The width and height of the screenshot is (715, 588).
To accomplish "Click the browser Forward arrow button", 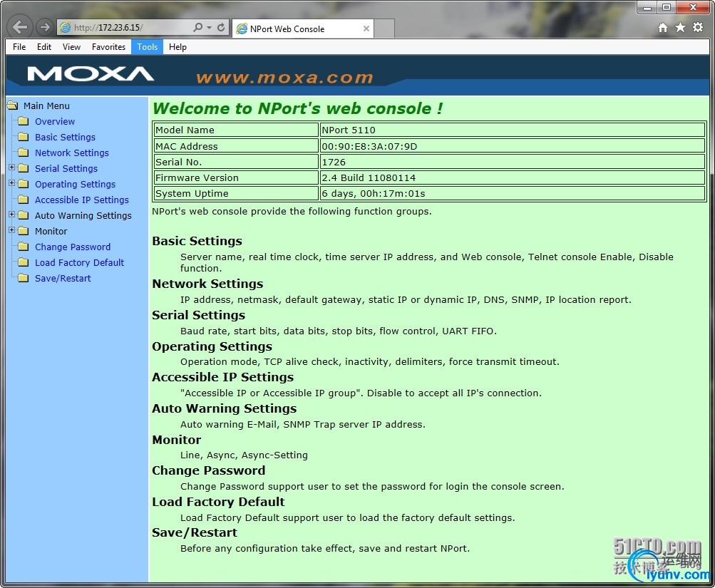I will pos(44,27).
